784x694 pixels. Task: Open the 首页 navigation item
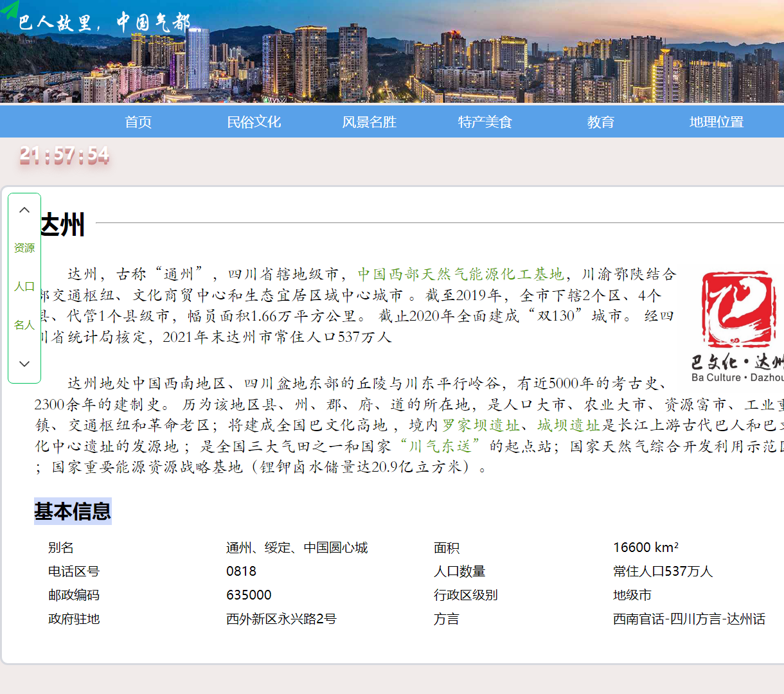[138, 121]
